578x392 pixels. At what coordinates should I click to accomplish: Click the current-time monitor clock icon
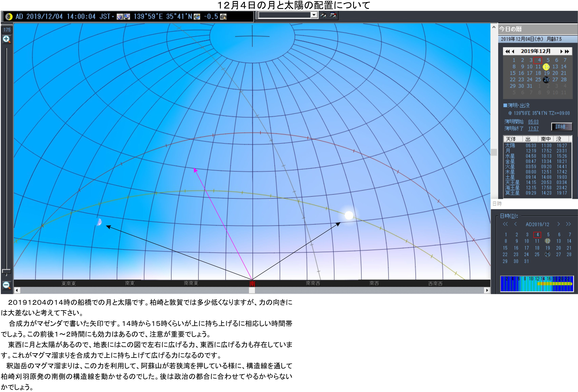click(x=127, y=17)
